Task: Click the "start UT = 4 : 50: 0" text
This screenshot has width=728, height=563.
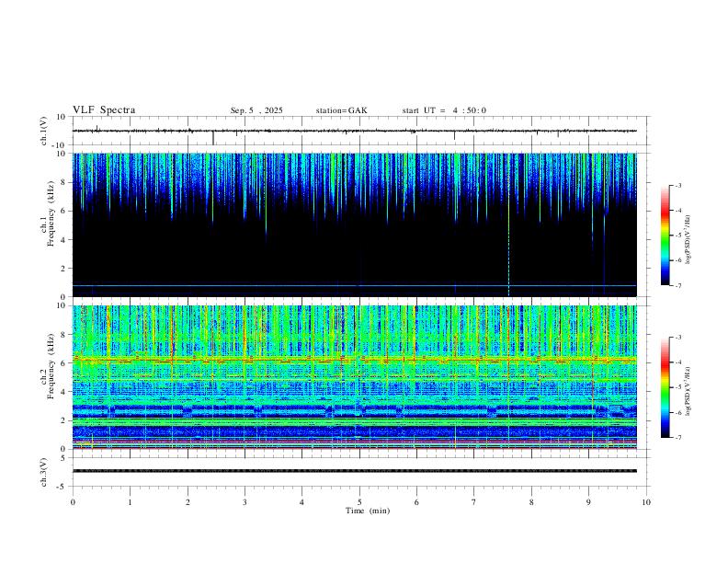Action: 444,110
